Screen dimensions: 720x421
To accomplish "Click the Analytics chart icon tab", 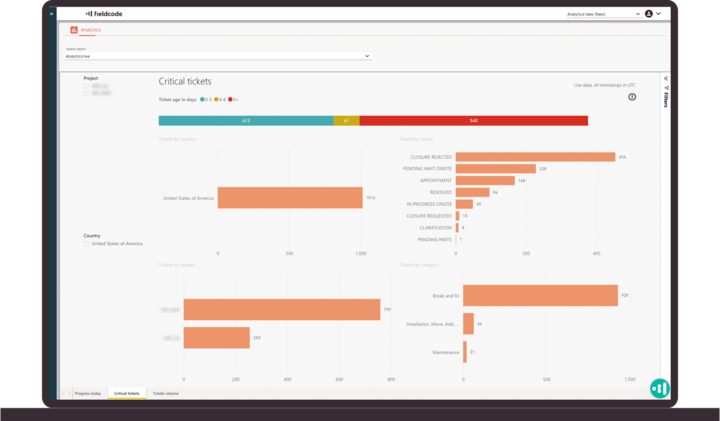I will [74, 30].
